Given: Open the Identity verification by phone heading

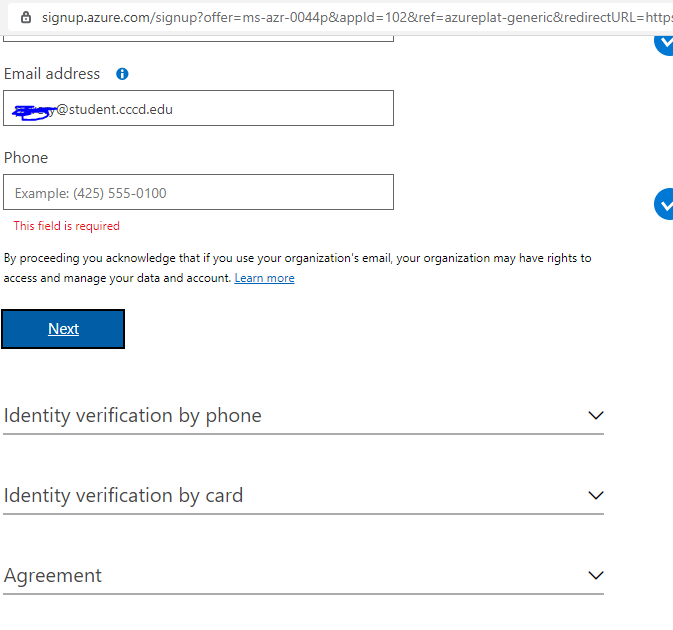Looking at the screenshot, I should pos(133,415).
